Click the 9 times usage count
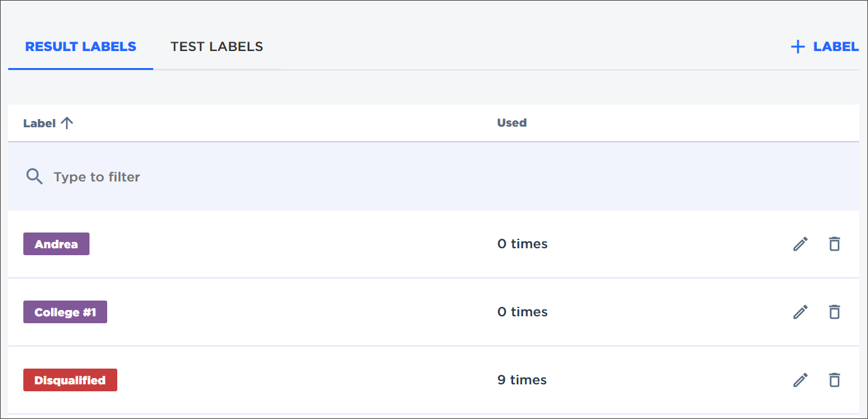 (x=522, y=380)
